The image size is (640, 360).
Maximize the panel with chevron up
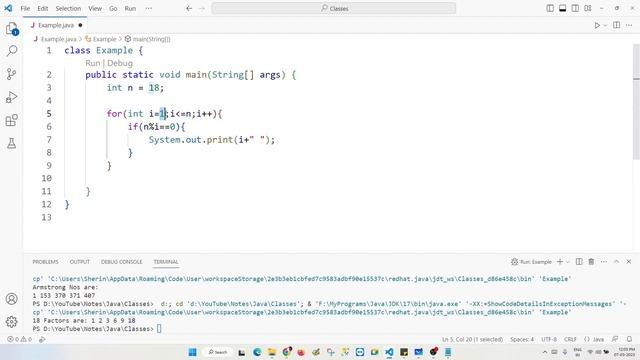click(x=616, y=262)
